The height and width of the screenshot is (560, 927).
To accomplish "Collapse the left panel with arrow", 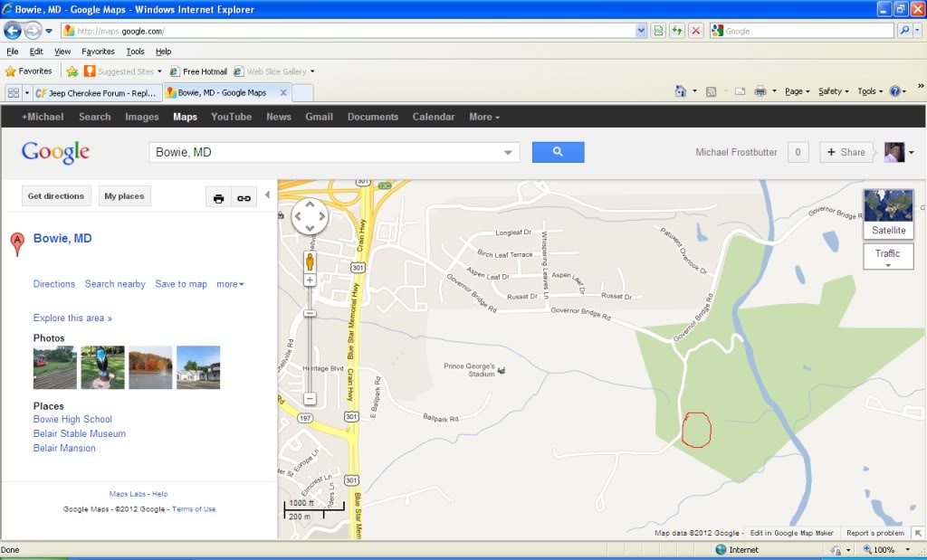I will [267, 195].
